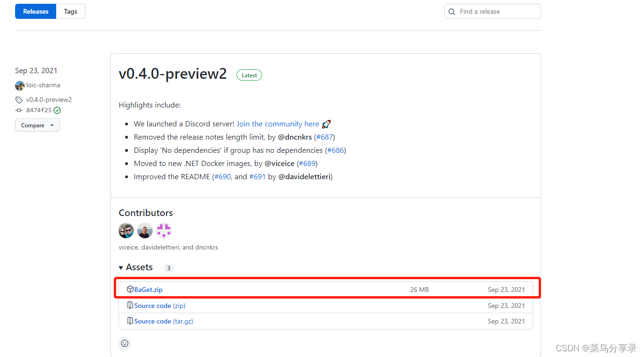Click the rocket emoji
This screenshot has width=644, height=357.
(326, 124)
